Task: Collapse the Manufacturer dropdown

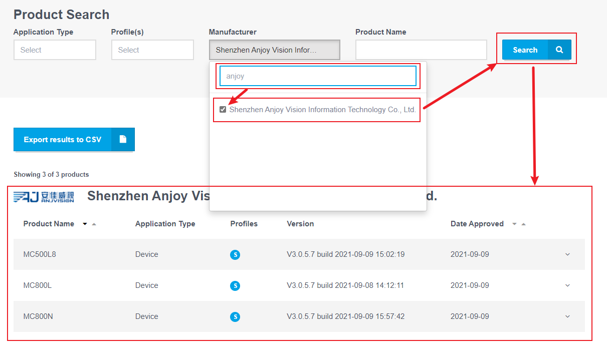Action: 274,50
